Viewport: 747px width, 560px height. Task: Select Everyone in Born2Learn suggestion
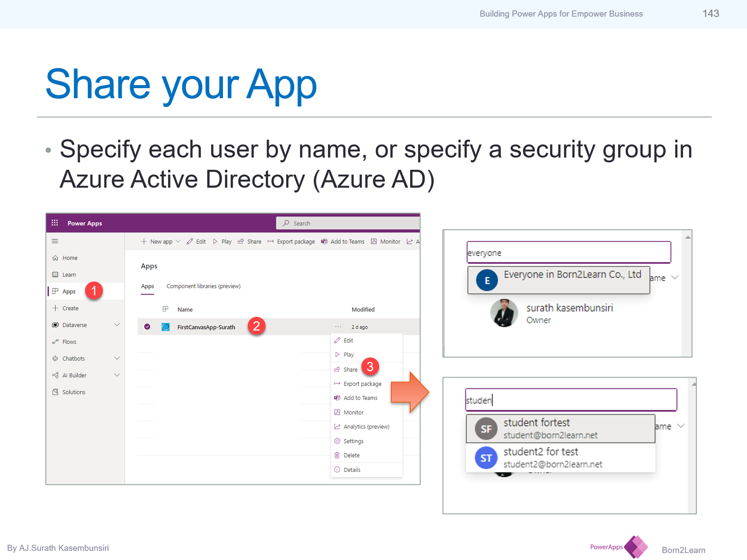(x=559, y=280)
